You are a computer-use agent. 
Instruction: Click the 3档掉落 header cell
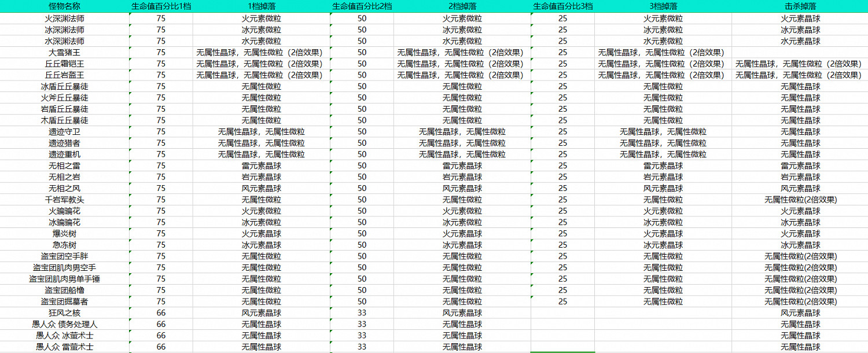[663, 6]
